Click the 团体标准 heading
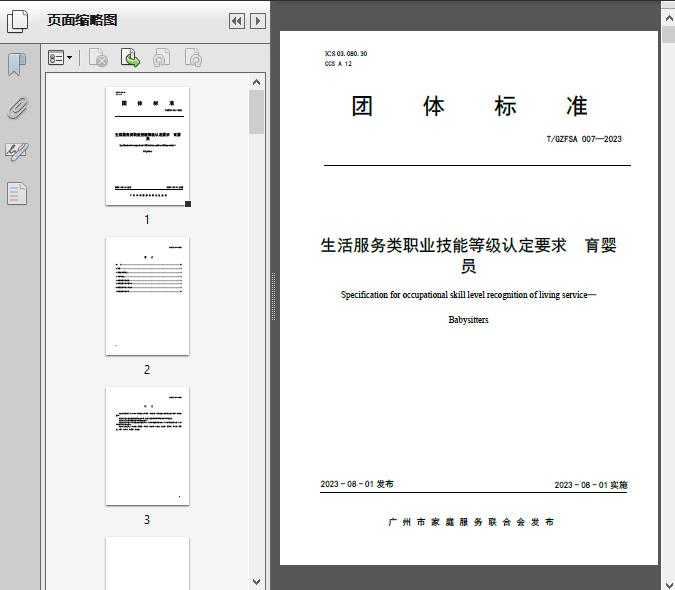 (470, 106)
